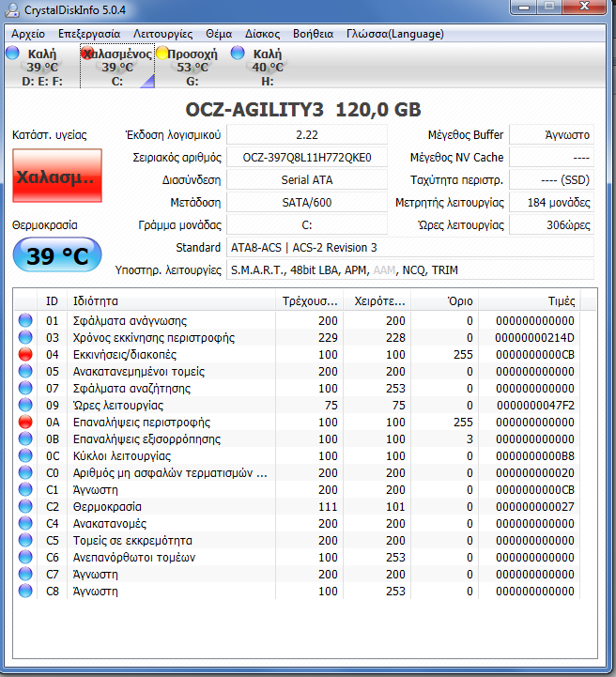Screen dimensions: 616x677
Task: Click status orb for attribute 0C Κύκλοι λειτουργίας
Action: click(25, 455)
